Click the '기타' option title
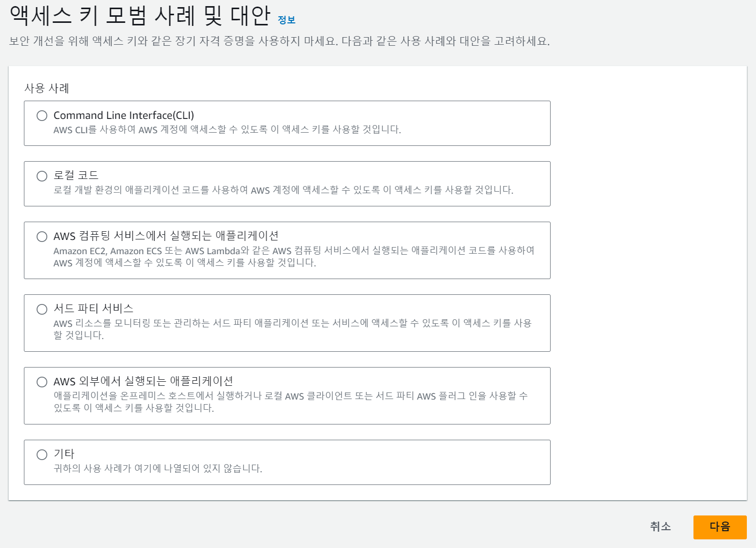The height and width of the screenshot is (548, 756). click(x=64, y=454)
